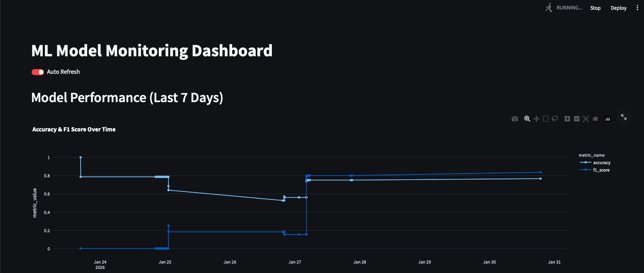This screenshot has width=644, height=273.
Task: Choose Lasso Select tool in chart modebar
Action: pos(555,119)
